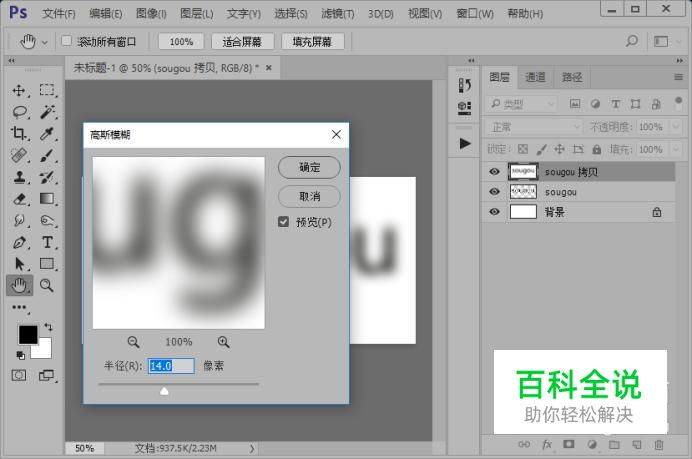Open the fill 100% dropdown

pos(676,149)
